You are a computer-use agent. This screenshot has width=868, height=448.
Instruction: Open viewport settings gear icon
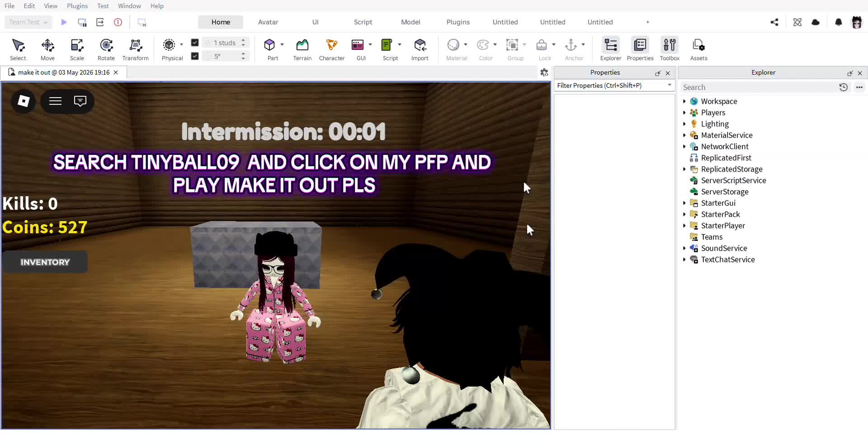(x=544, y=72)
